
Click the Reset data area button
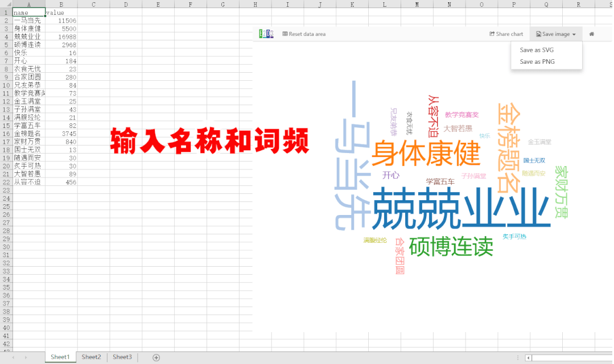pos(304,34)
